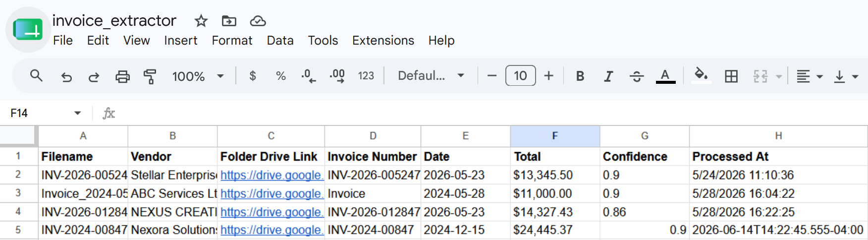Viewport: 868px width, 240px height.
Task: Activate the paint format tool
Action: 150,76
